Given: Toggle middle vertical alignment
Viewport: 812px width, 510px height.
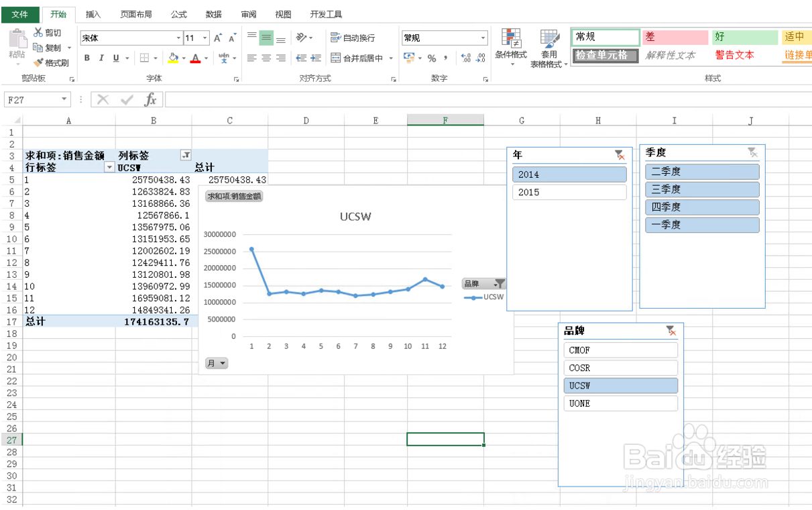Looking at the screenshot, I should (x=266, y=38).
